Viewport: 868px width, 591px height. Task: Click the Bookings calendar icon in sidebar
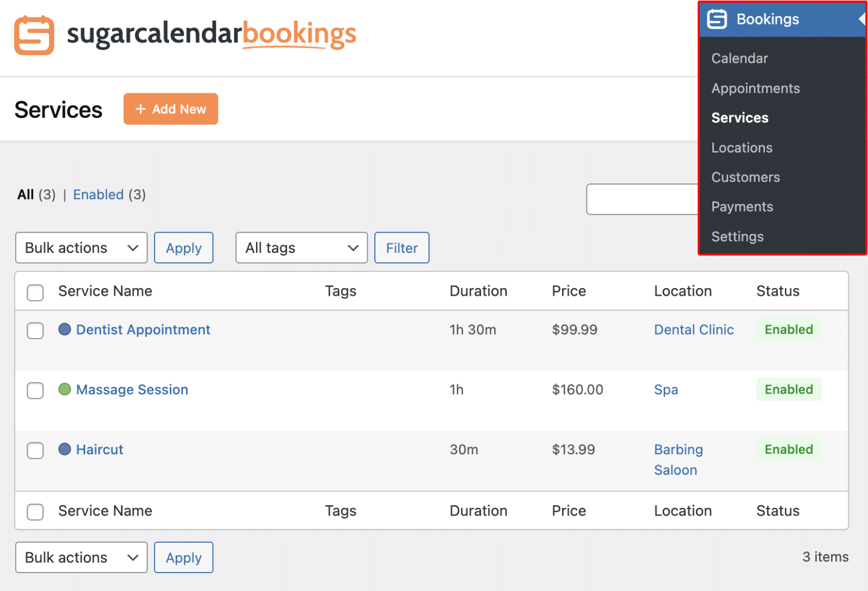717,19
